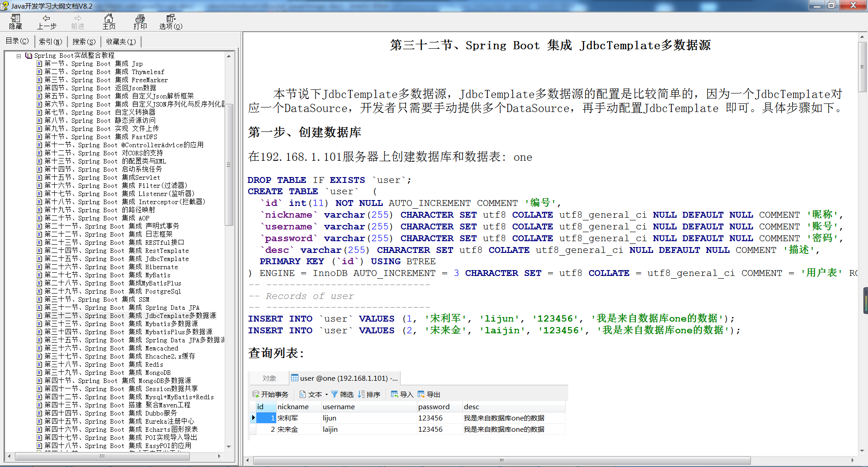Click tree panel horizontal scroll-left arrow
The height and width of the screenshot is (467, 868).
click(9, 456)
